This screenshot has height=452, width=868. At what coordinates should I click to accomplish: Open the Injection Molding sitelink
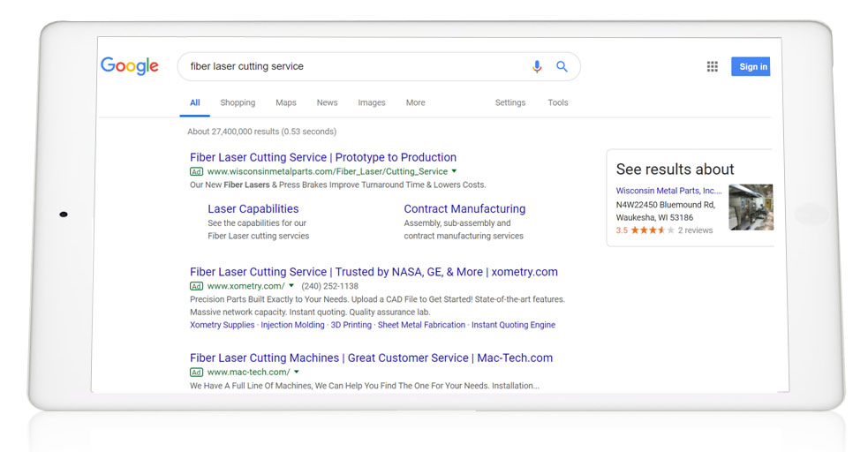(x=292, y=325)
